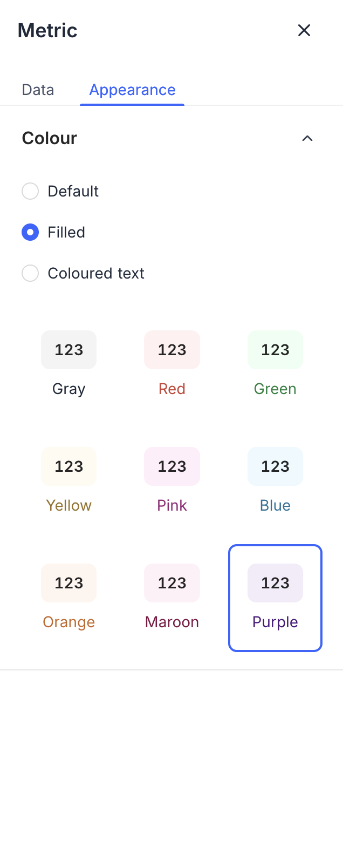Select the Default colour style

click(30, 191)
